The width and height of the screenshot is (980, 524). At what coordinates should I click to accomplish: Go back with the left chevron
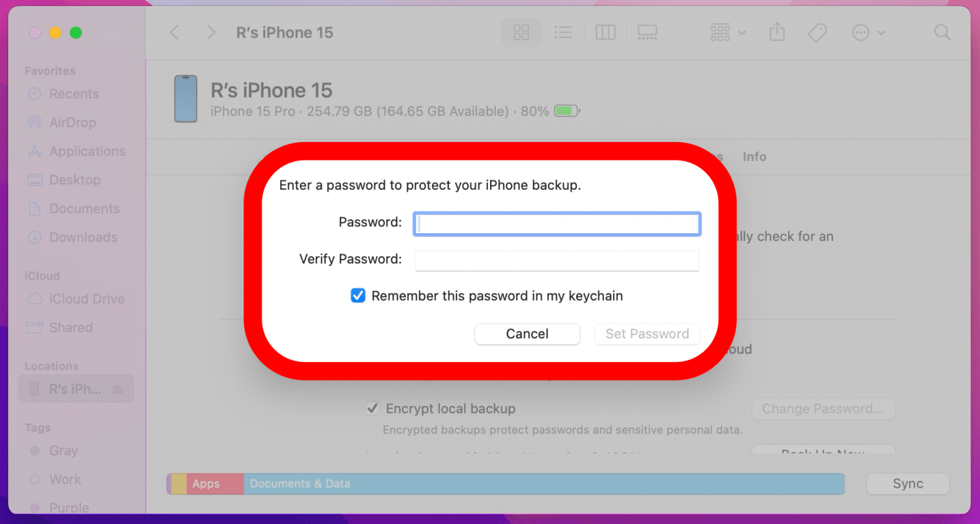tap(174, 32)
